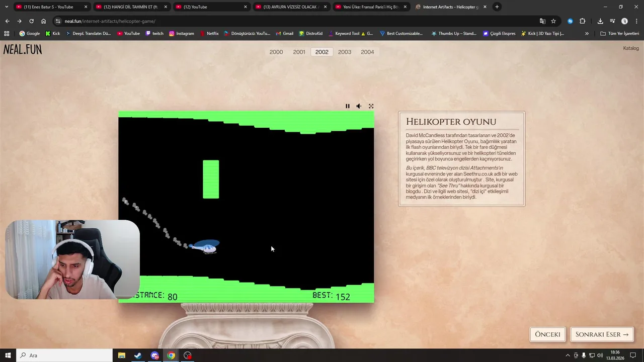Open the Chrome profile avatar

click(624, 21)
